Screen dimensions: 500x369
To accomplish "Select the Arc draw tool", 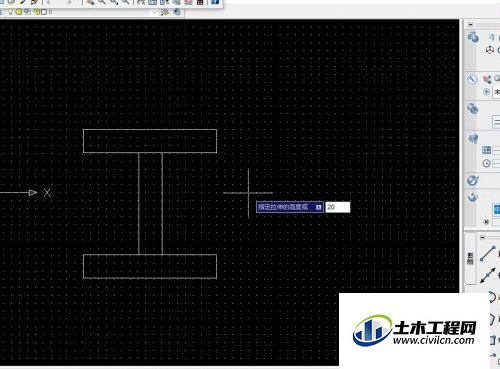I will [x=492, y=296].
